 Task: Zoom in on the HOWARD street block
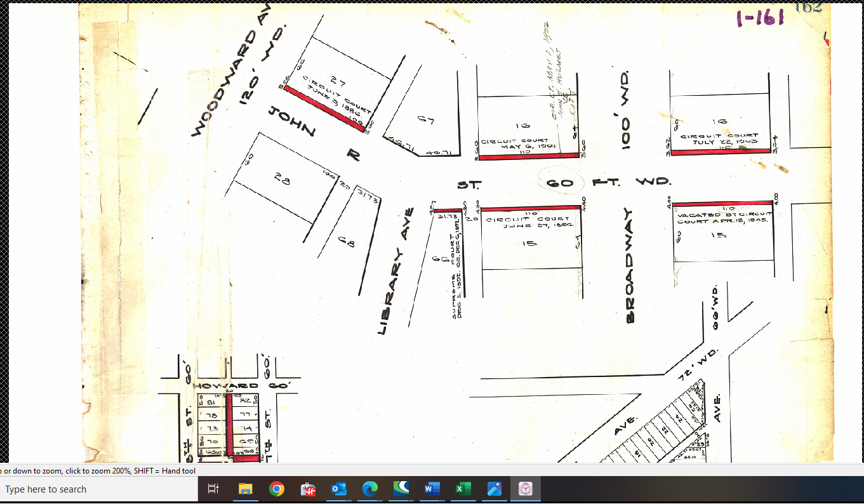pos(227,386)
